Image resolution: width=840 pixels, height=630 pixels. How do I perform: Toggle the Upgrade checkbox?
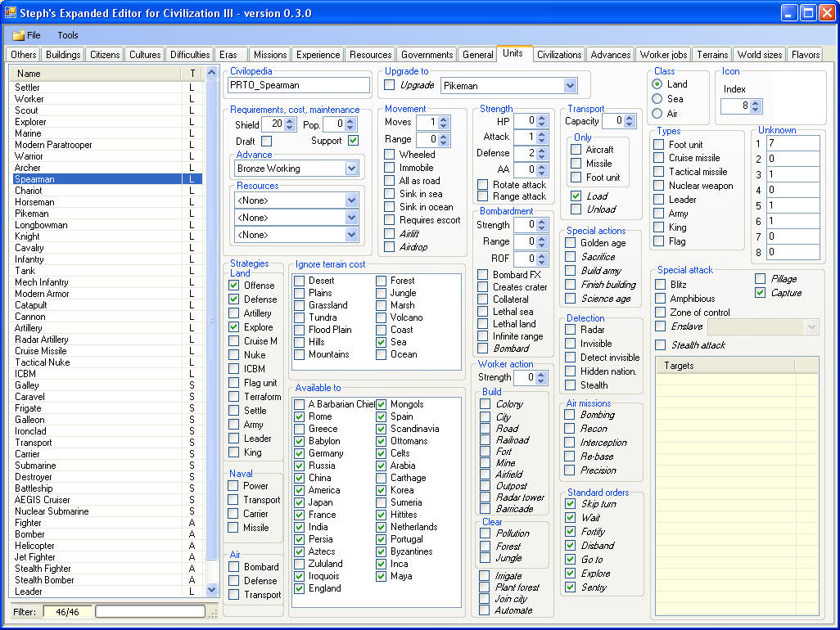coord(390,85)
